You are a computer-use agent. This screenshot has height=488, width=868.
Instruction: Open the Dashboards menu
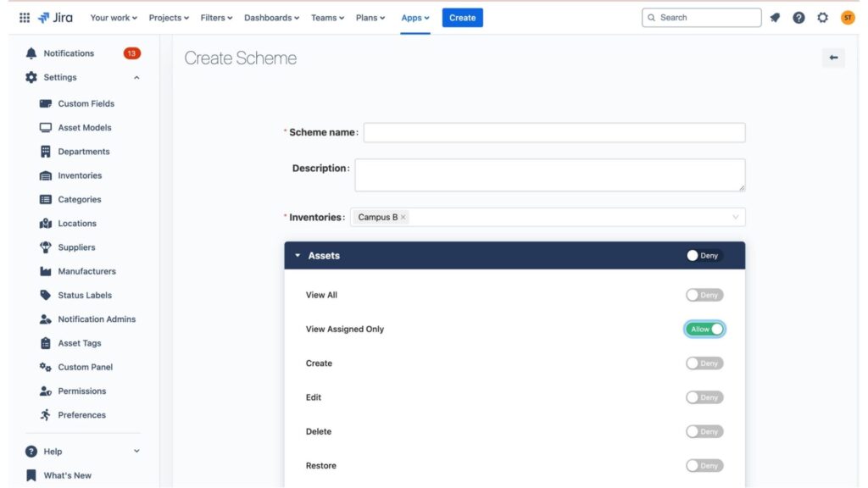point(270,17)
